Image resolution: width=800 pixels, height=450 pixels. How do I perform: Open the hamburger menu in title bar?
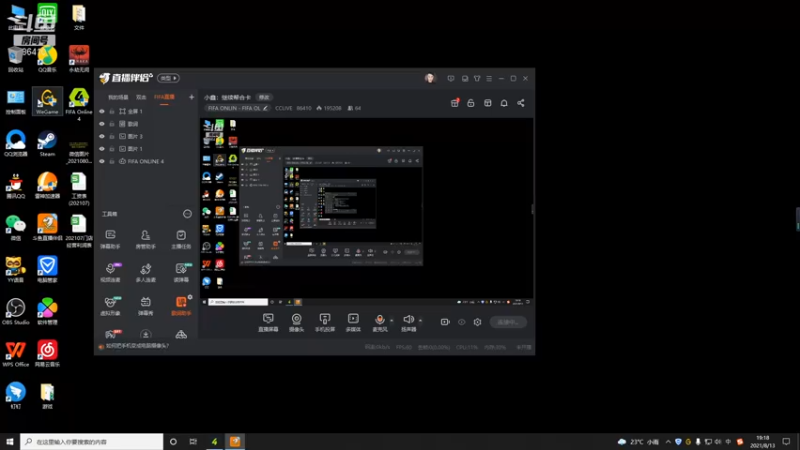point(489,79)
